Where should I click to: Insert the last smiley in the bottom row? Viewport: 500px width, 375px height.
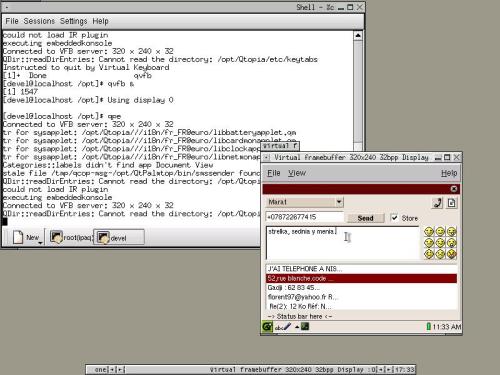(x=452, y=254)
